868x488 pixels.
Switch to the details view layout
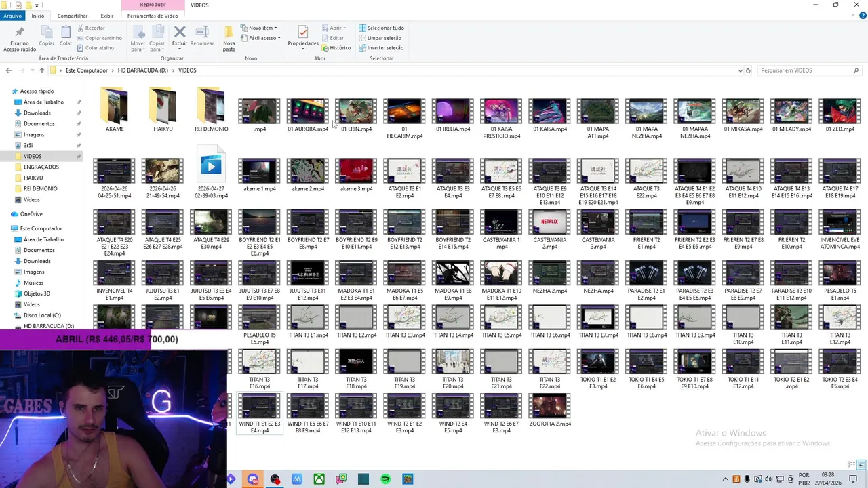[x=852, y=464]
